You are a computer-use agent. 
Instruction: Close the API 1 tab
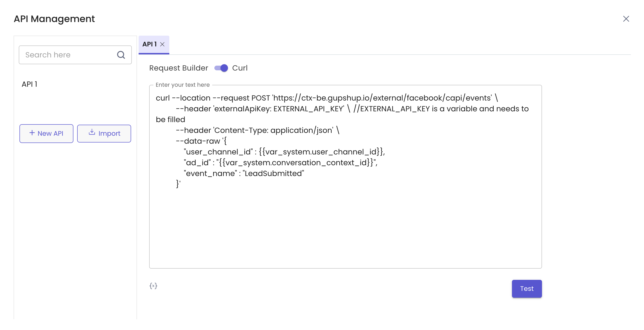162,45
